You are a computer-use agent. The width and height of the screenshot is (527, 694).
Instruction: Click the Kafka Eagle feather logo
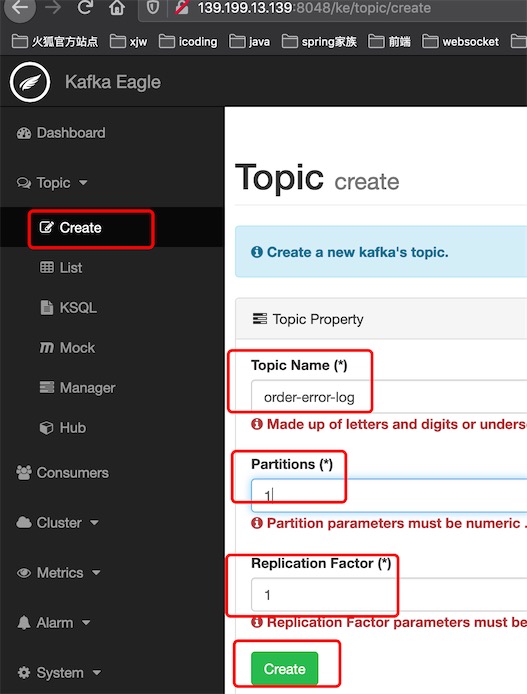30,82
